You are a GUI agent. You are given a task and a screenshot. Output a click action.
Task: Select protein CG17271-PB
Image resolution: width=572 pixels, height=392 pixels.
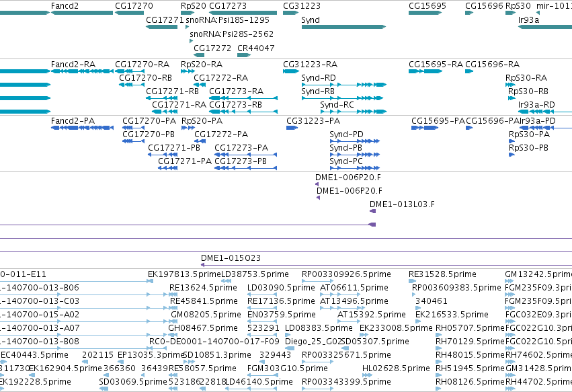[163, 155]
